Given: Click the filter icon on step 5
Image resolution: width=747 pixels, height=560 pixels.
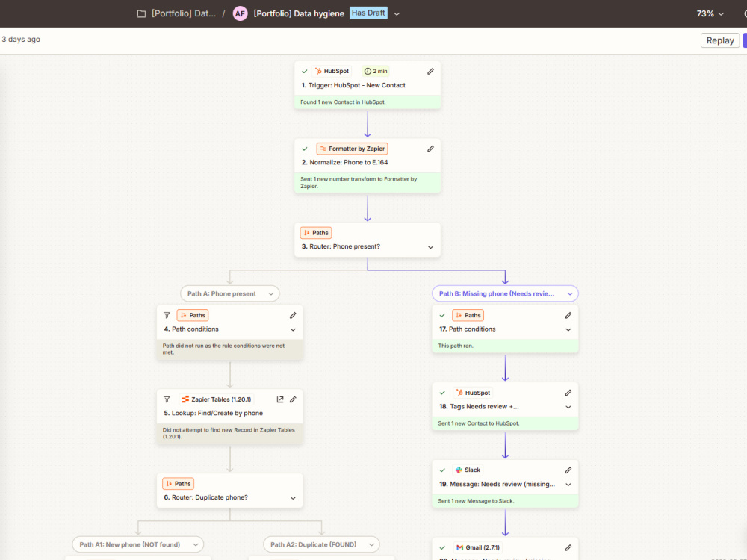Looking at the screenshot, I should (167, 399).
